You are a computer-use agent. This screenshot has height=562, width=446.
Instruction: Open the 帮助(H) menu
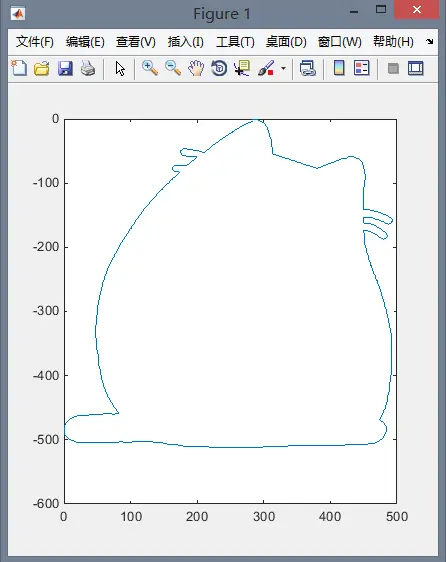(393, 42)
